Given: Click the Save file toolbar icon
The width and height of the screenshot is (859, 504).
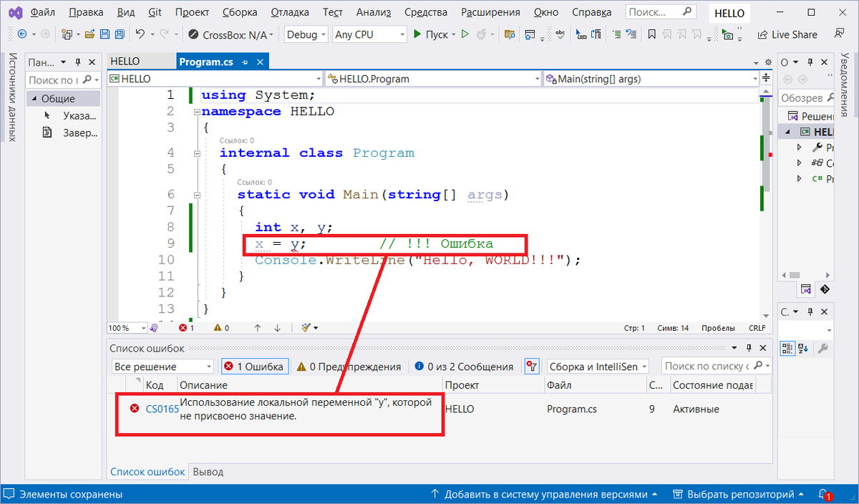Looking at the screenshot, I should 105,34.
